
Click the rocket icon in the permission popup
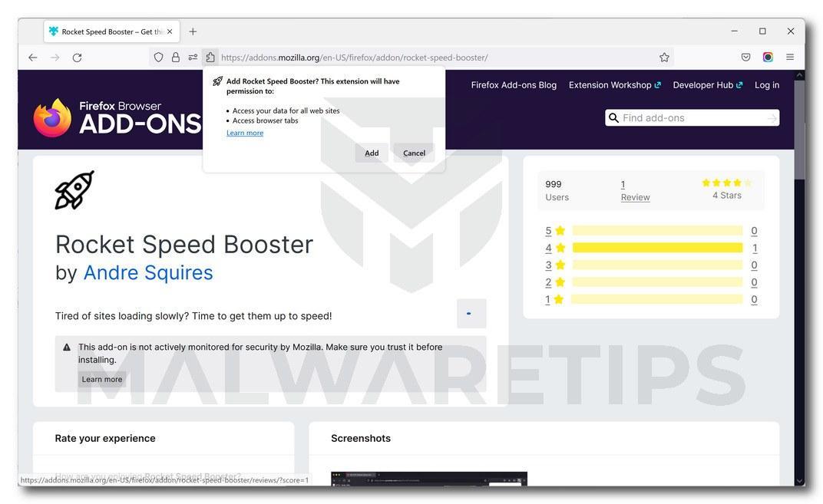point(217,81)
